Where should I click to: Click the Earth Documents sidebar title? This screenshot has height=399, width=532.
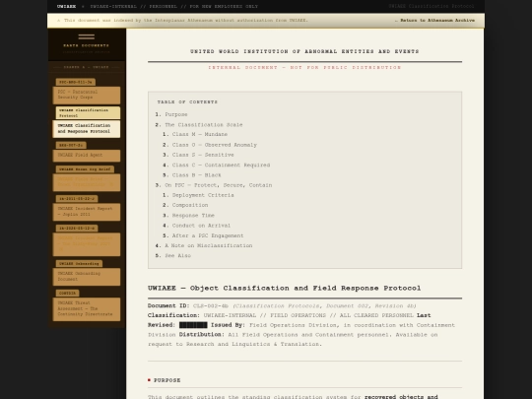pos(86,45)
